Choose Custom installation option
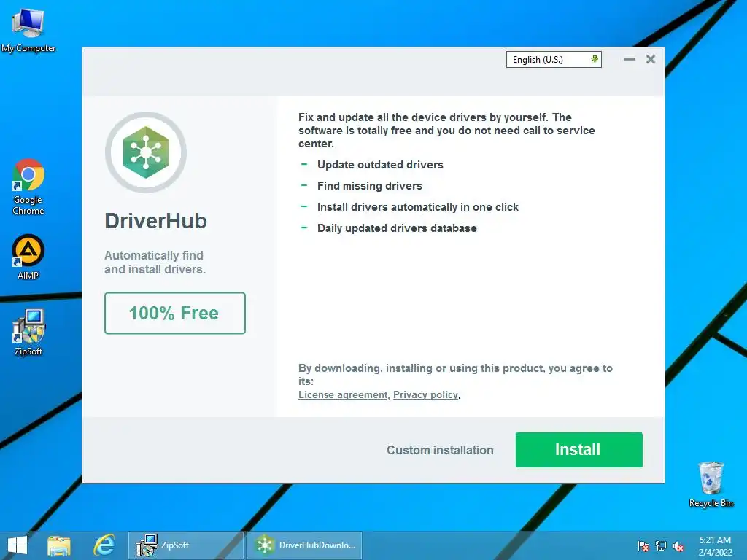 click(x=440, y=450)
